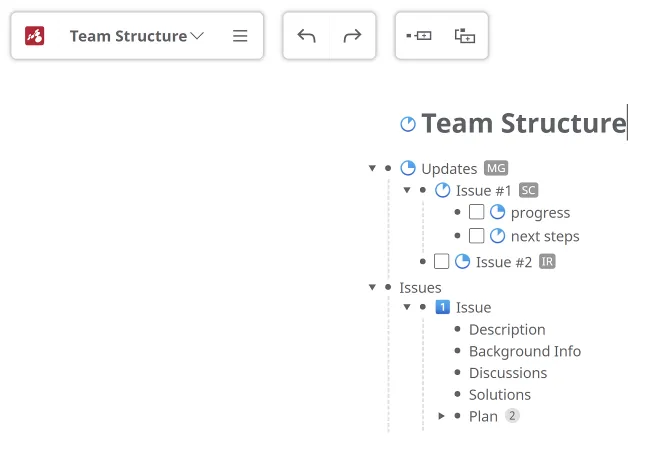Click the blue number 1 icon on Issue
This screenshot has width=650, height=471.
443,307
